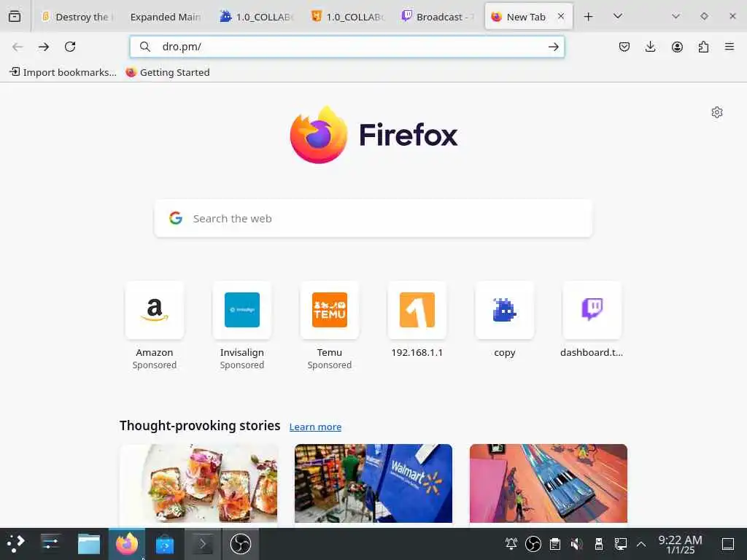Go back one page
The width and height of the screenshot is (747, 560).
pyautogui.click(x=18, y=47)
